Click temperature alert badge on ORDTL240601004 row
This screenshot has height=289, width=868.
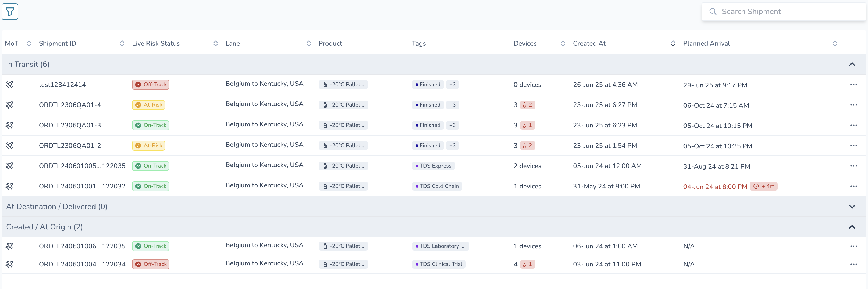[527, 264]
